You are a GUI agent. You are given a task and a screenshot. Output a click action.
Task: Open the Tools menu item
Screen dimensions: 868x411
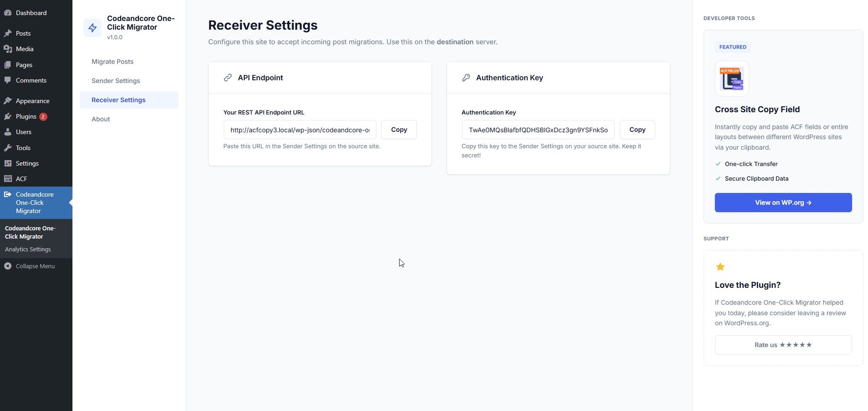pyautogui.click(x=36, y=148)
